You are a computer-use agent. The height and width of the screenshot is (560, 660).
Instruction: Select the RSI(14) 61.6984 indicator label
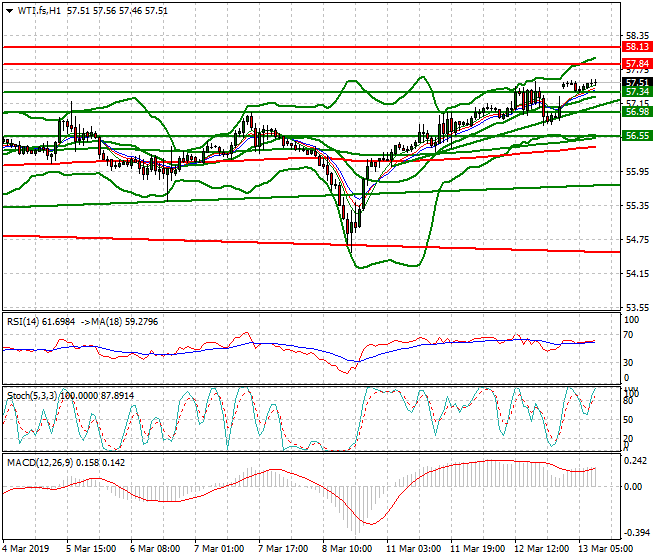point(41,322)
